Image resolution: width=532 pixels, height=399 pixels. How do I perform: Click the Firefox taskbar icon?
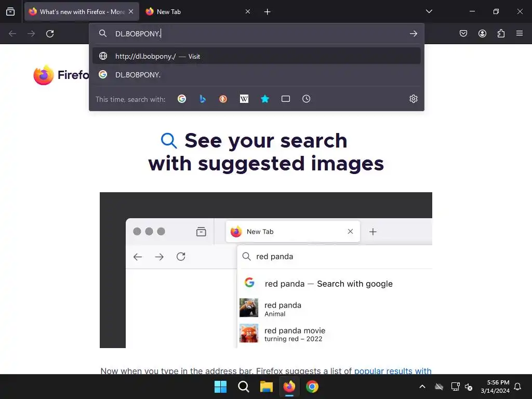[x=289, y=387]
